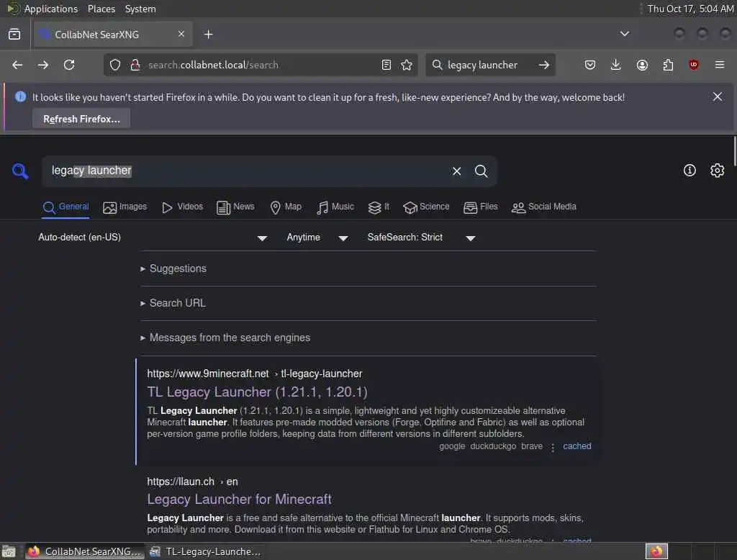Open a new browser tab
Screen dimensions: 737x560
coord(209,35)
